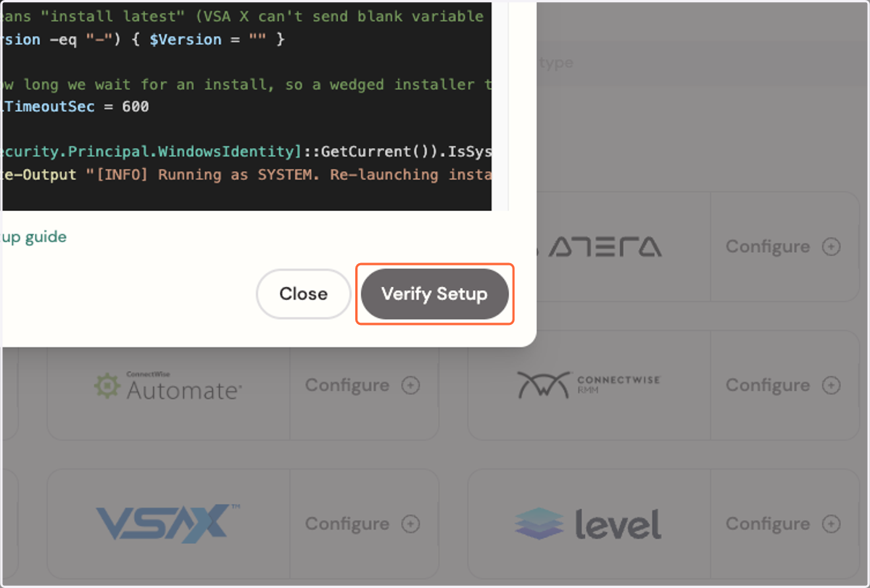Select the ConnectWise Automate logo
870x588 pixels.
click(x=168, y=386)
